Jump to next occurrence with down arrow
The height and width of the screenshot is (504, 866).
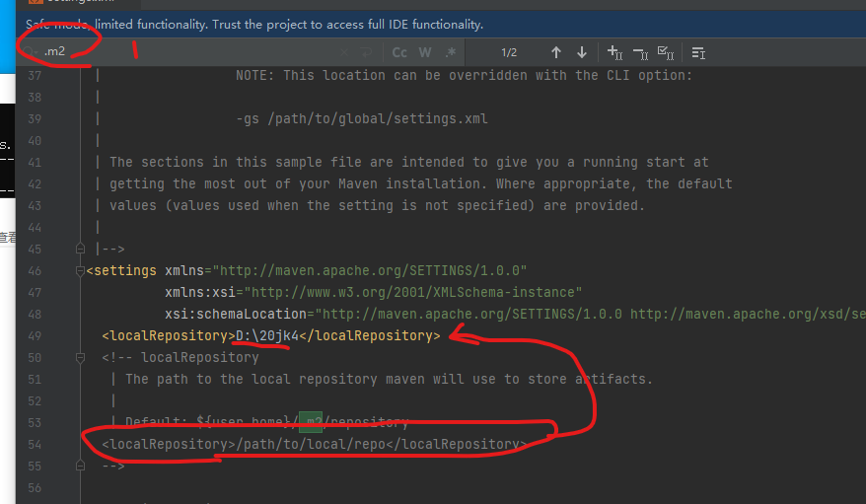point(582,52)
